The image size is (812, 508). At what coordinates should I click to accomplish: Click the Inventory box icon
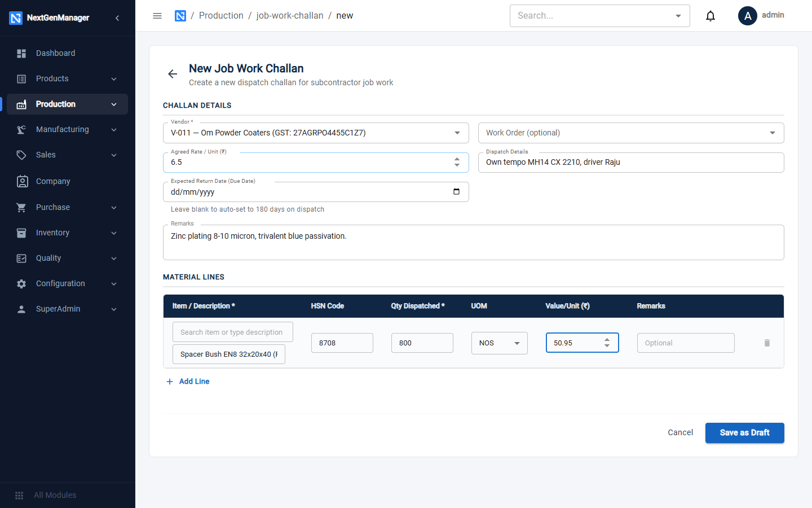tap(21, 233)
